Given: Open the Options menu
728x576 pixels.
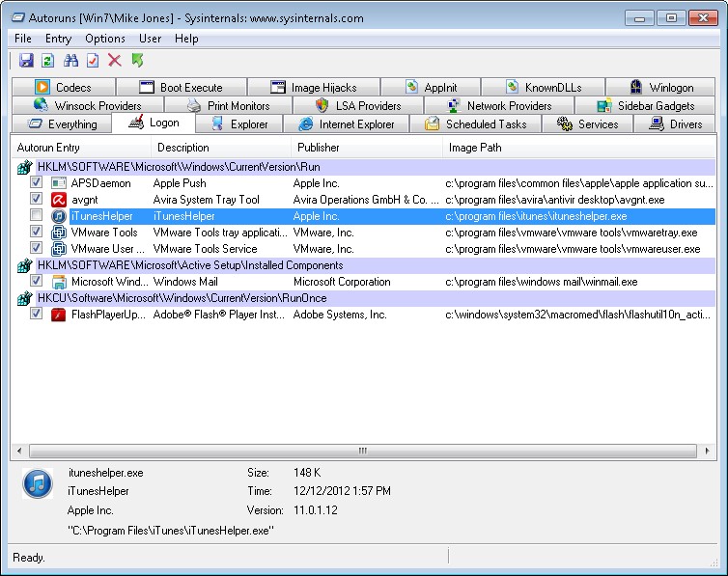Looking at the screenshot, I should click(105, 39).
